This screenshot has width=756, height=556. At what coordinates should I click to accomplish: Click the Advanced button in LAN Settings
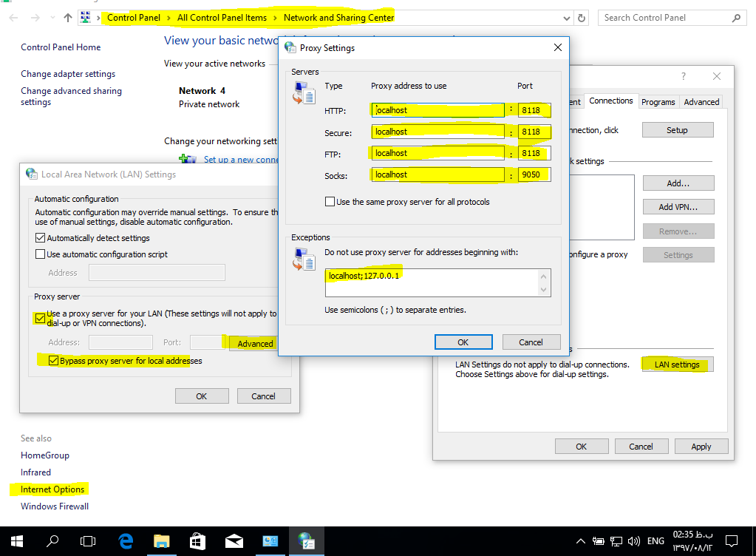[x=253, y=343]
